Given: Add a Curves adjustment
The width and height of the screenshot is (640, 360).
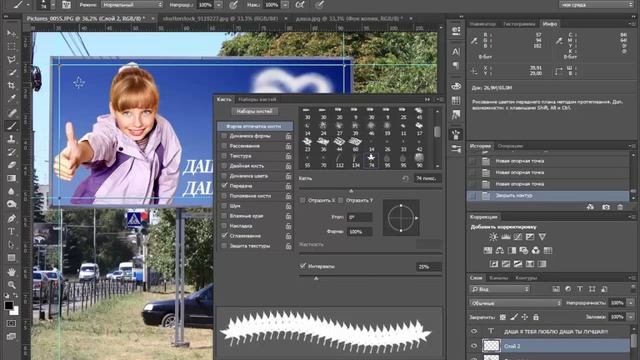Looking at the screenshot, I should click(518, 237).
